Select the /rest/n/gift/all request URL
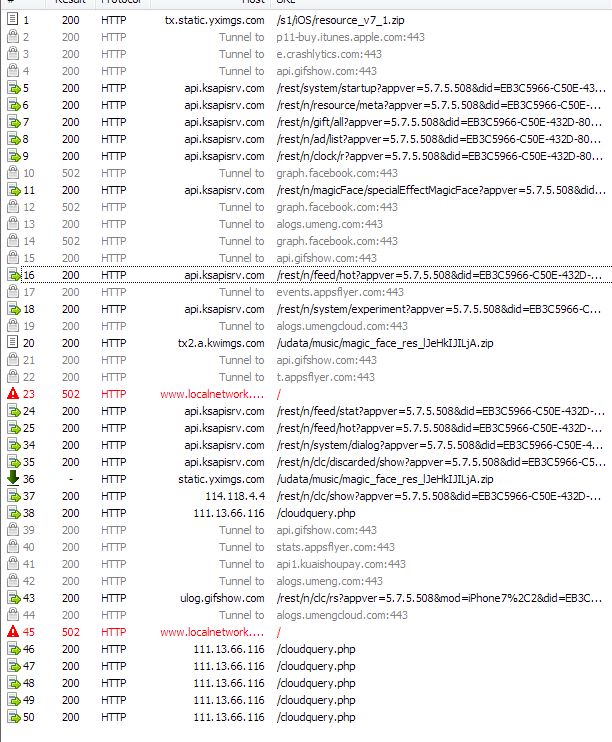The height and width of the screenshot is (742, 612). click(x=439, y=122)
